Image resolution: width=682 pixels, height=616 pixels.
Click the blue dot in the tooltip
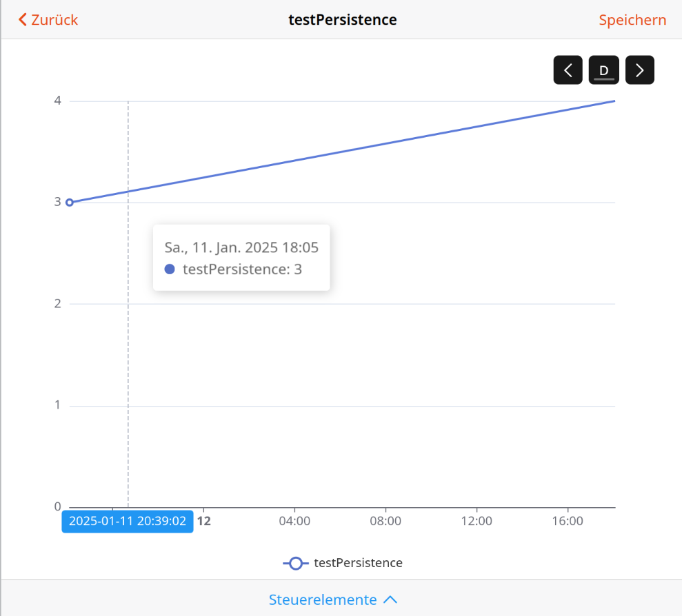coord(170,269)
